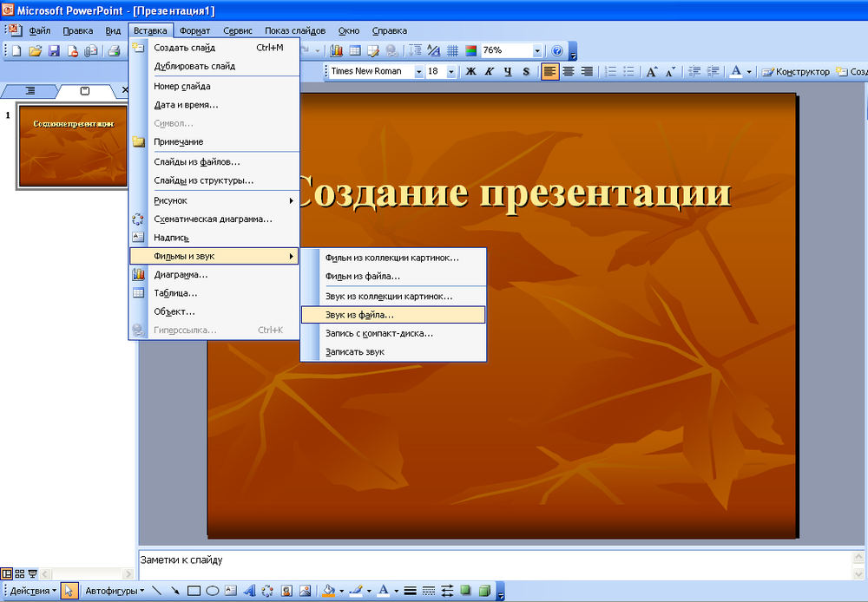868x602 pixels.
Task: Open the Файл menu
Action: tap(40, 30)
